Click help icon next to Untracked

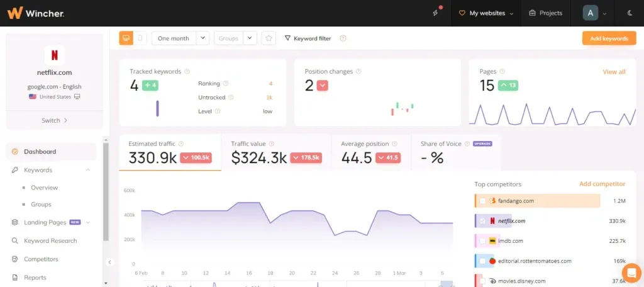click(x=231, y=98)
